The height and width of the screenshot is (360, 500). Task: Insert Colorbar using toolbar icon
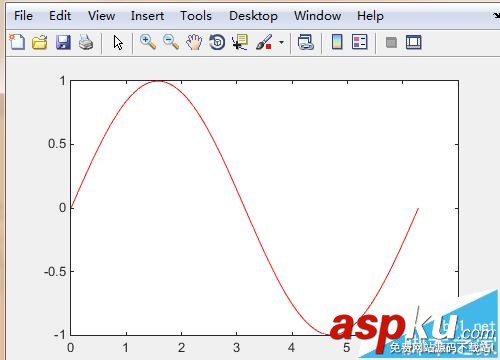[x=337, y=42]
